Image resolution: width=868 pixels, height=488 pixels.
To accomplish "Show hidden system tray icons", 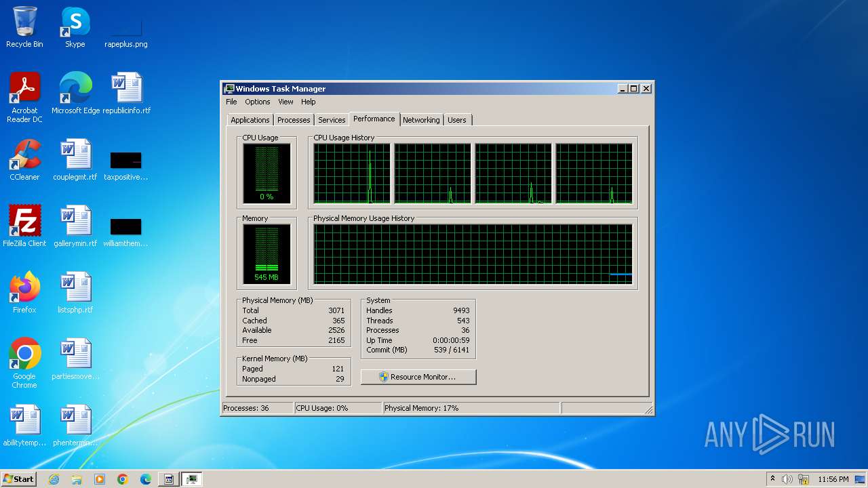I will (x=772, y=479).
